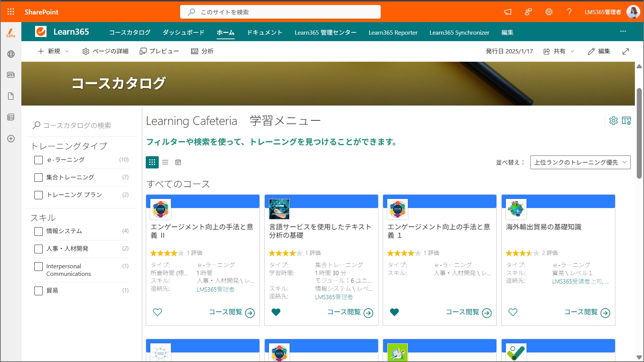The height and width of the screenshot is (362, 644).
Task: Open 言語サービスを使用したテキスト分析の基礎 thumbnail
Action: coord(279,209)
